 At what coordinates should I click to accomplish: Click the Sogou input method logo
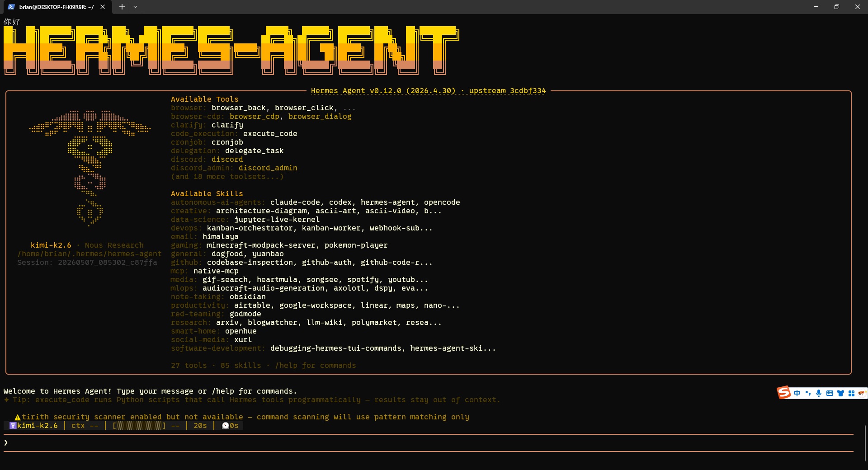tap(784, 392)
